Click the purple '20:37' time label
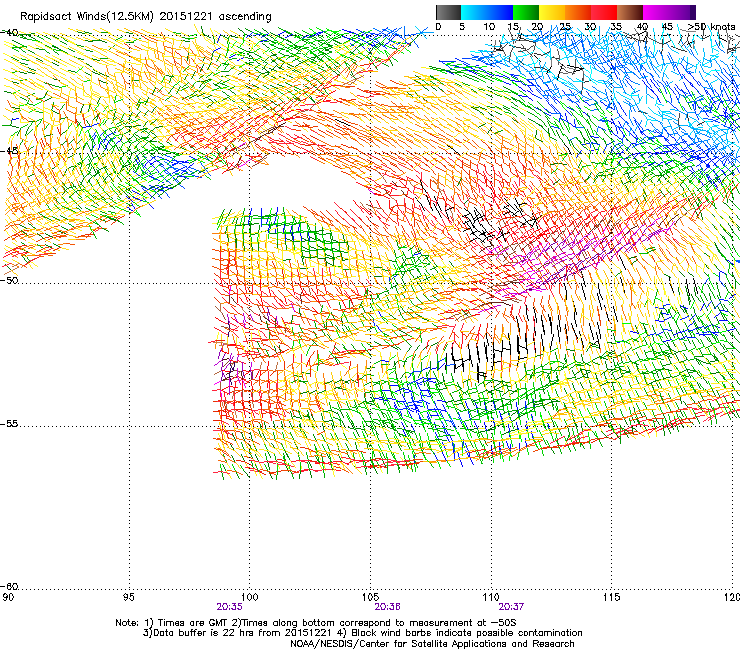Viewport: 740px width, 650px height. click(511, 607)
